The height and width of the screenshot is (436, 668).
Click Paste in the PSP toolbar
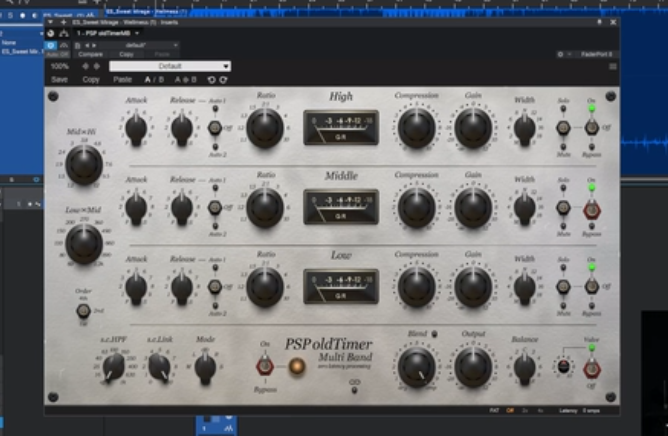coord(122,80)
